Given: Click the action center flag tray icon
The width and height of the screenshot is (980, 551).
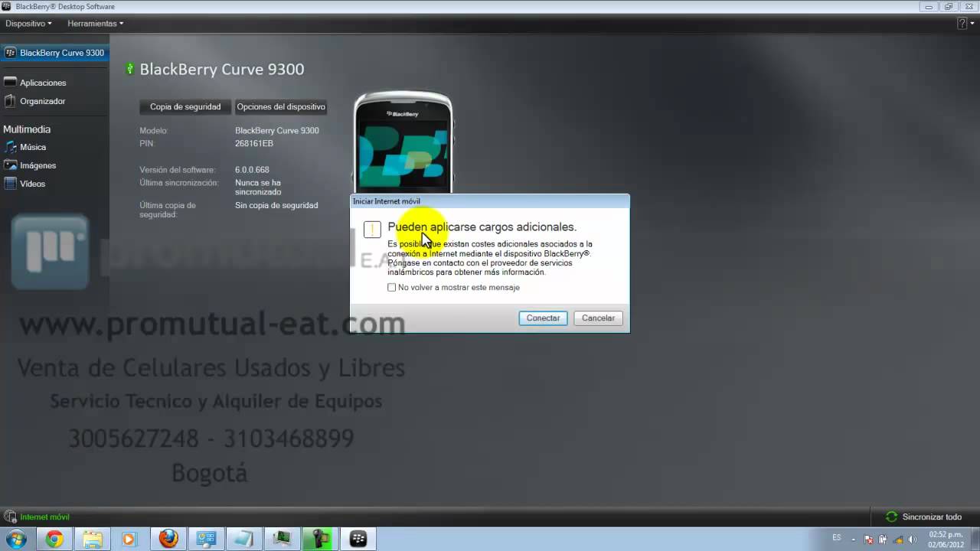Looking at the screenshot, I should [869, 539].
